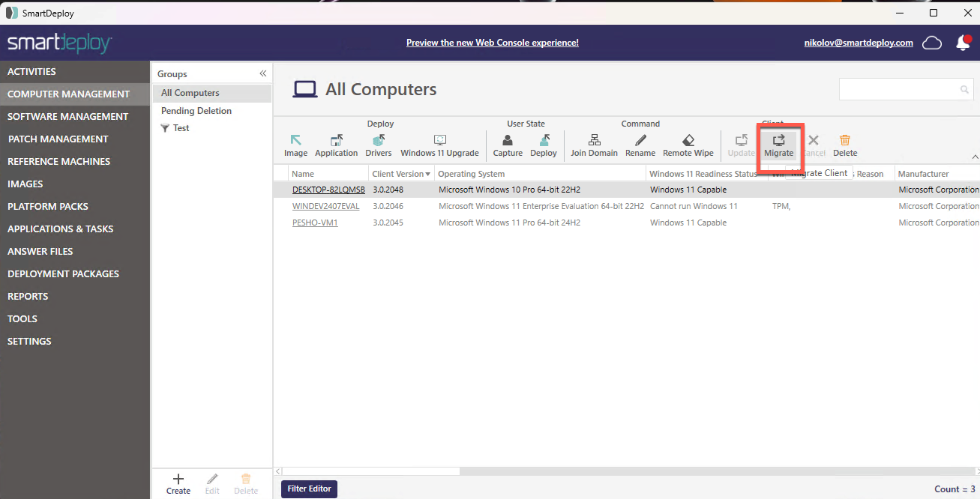This screenshot has width=980, height=499.
Task: Click the computer search input field
Action: 898,89
